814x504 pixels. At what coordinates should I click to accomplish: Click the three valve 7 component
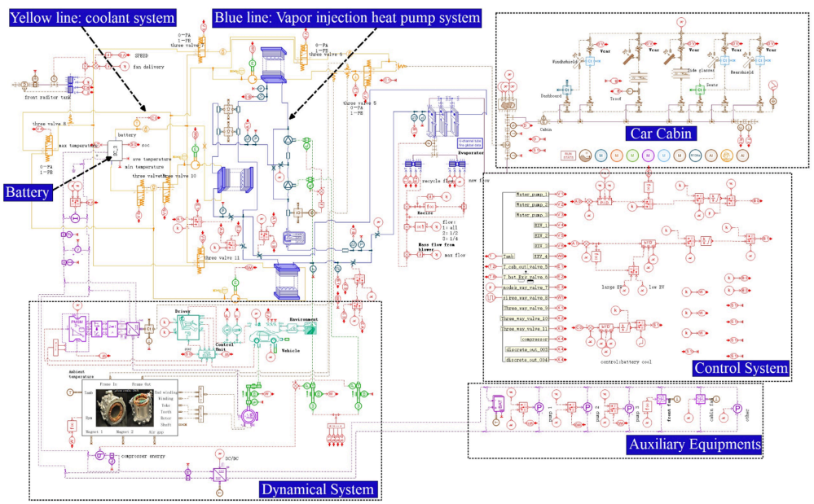201,48
